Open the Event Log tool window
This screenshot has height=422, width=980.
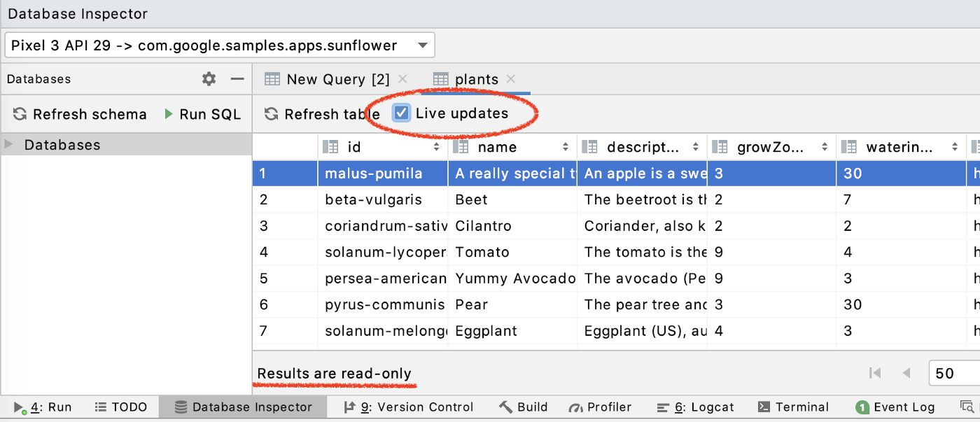[895, 407]
